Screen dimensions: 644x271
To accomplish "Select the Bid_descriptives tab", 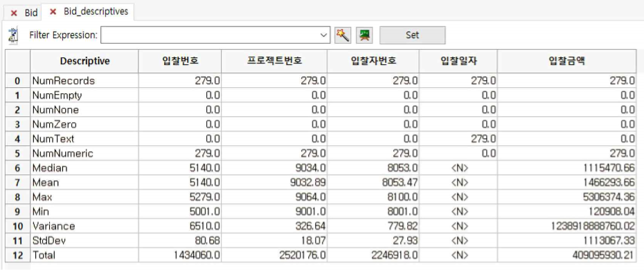I will point(96,12).
